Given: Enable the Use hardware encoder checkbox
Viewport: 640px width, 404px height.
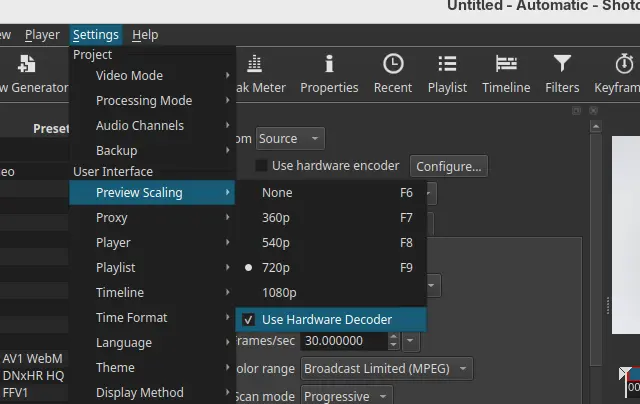Looking at the screenshot, I should tap(262, 166).
